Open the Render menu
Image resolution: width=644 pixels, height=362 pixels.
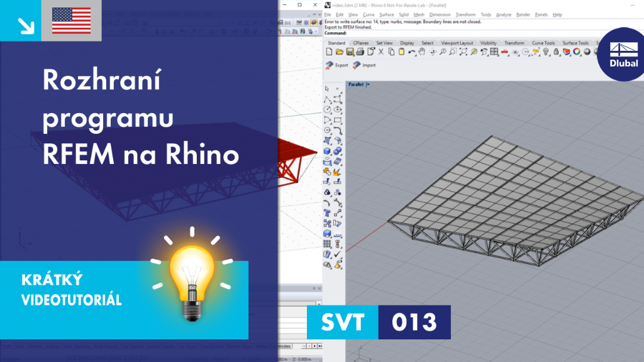click(x=523, y=15)
